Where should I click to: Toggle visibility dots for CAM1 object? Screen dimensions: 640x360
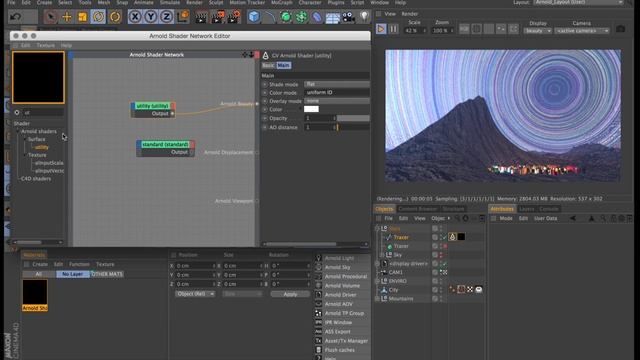441,272
